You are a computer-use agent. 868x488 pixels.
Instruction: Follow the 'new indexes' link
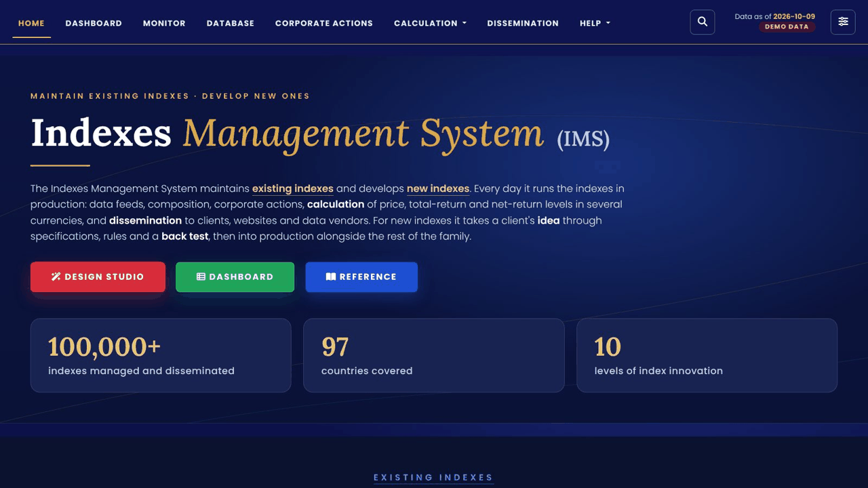pos(438,188)
